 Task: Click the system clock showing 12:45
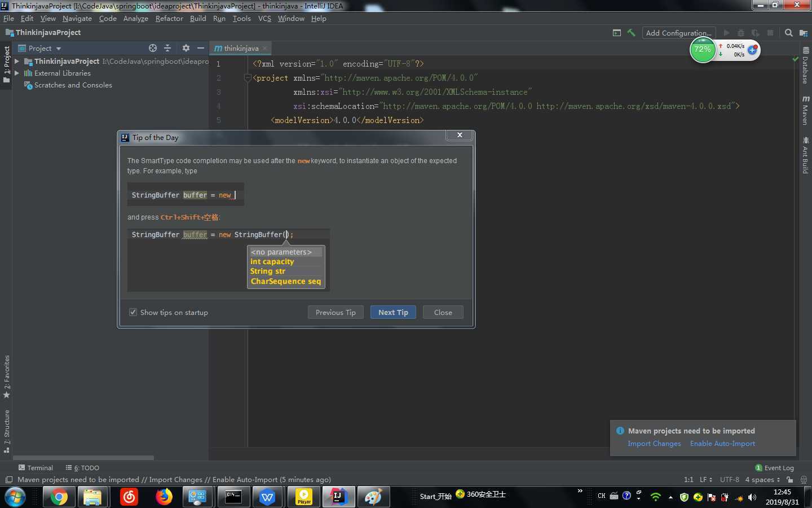tap(782, 492)
